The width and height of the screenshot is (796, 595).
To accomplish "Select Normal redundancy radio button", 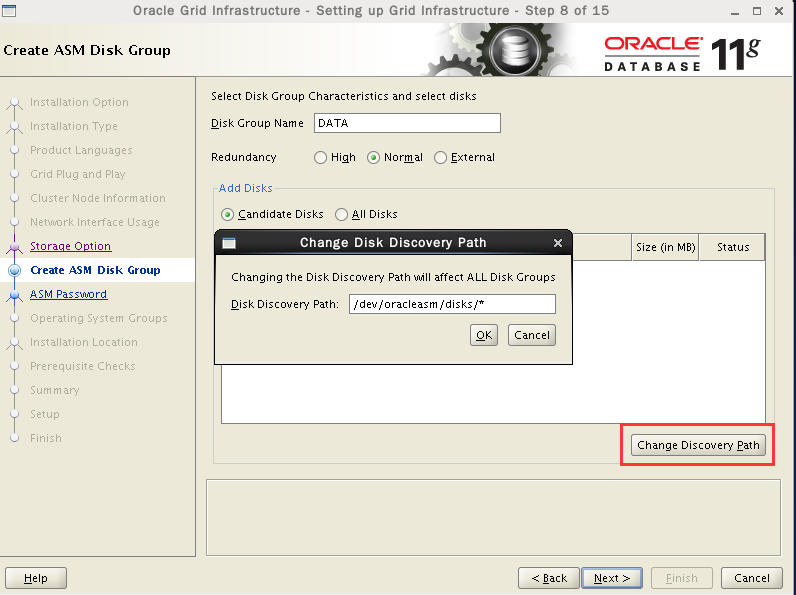I will 374,158.
